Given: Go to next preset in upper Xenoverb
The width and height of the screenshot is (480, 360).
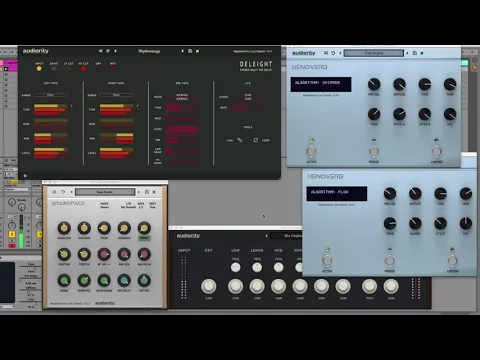Looking at the screenshot, I should click(407, 53).
